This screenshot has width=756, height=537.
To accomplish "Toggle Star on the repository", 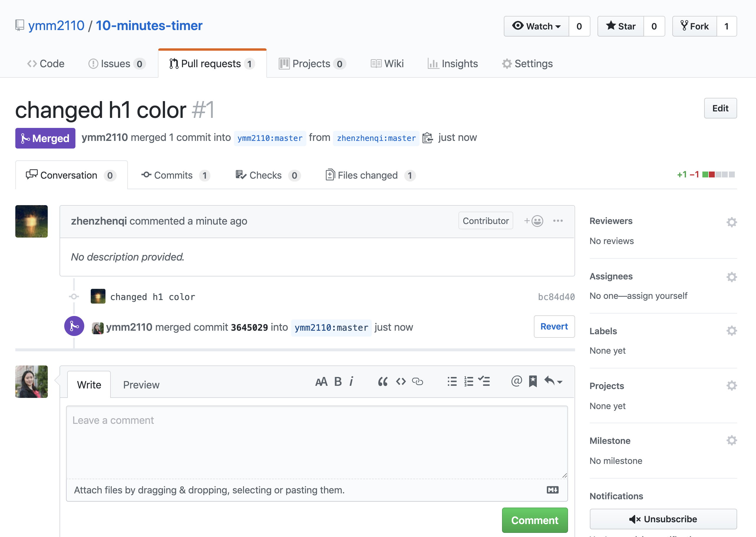I will click(x=620, y=26).
